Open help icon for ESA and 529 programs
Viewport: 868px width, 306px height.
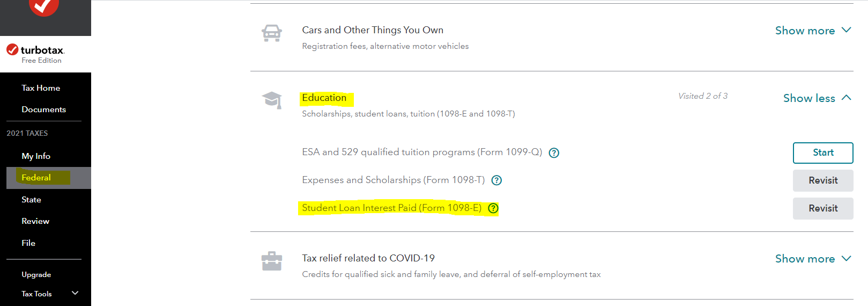coord(554,153)
